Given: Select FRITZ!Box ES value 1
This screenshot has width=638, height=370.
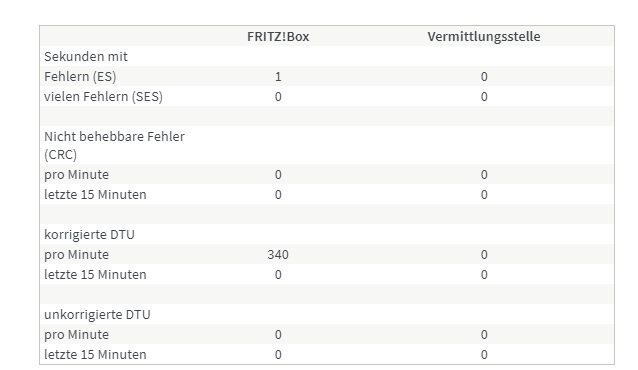Looking at the screenshot, I should (x=278, y=77).
